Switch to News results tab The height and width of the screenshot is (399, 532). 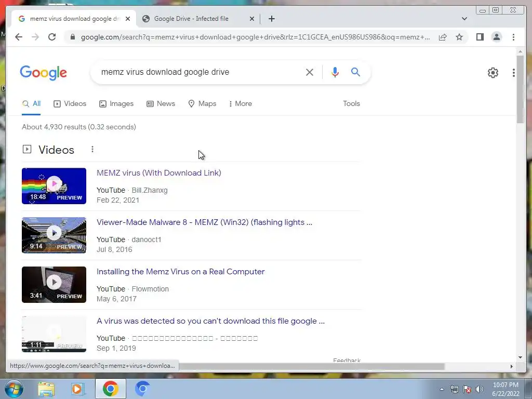(161, 103)
